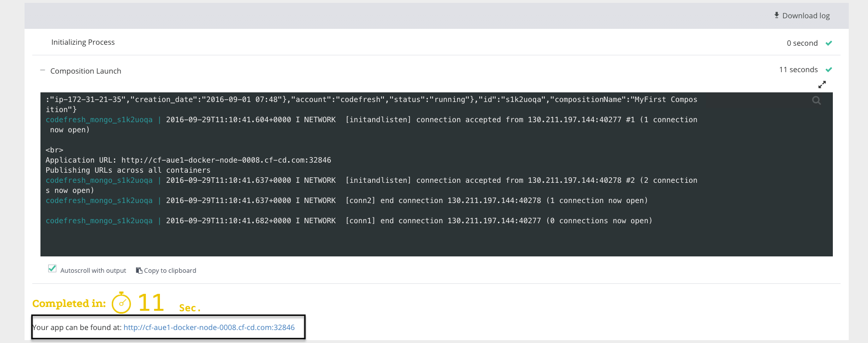Viewport: 868px width, 343px height.
Task: Open the app URL link at bottom
Action: click(x=209, y=328)
